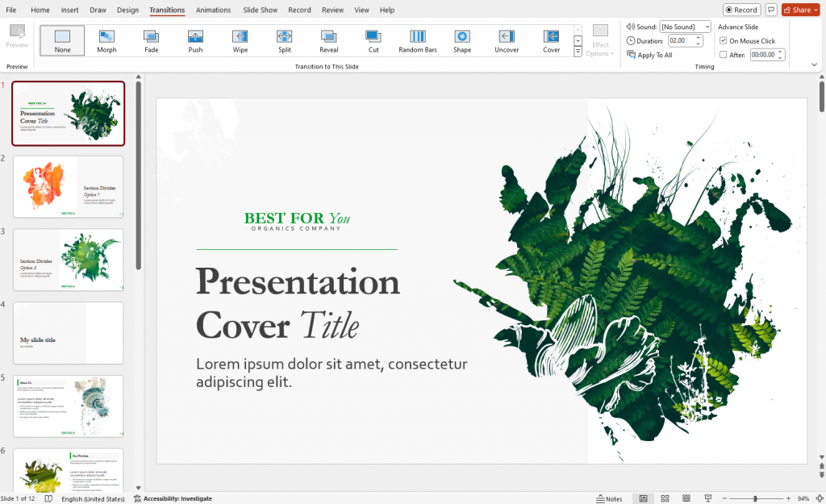Open the Animations tab

pyautogui.click(x=213, y=10)
